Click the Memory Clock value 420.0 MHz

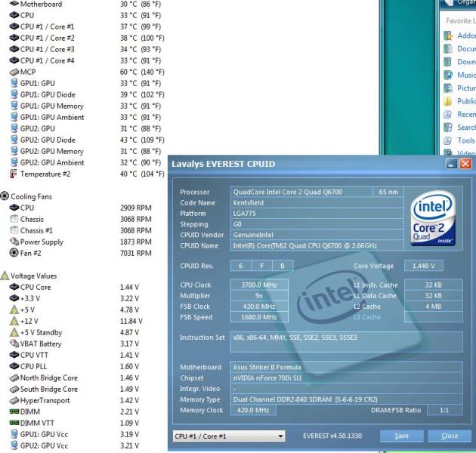point(253,410)
